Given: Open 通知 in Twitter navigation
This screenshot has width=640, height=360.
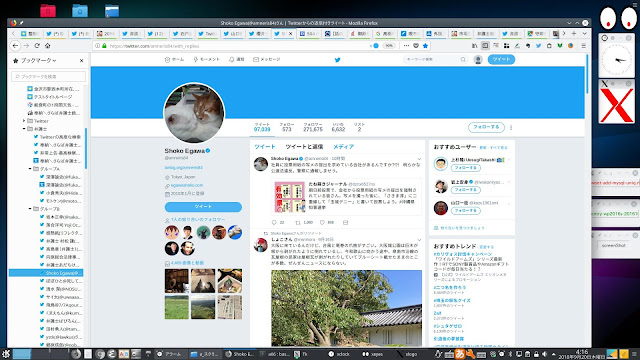Looking at the screenshot, I should 237,60.
